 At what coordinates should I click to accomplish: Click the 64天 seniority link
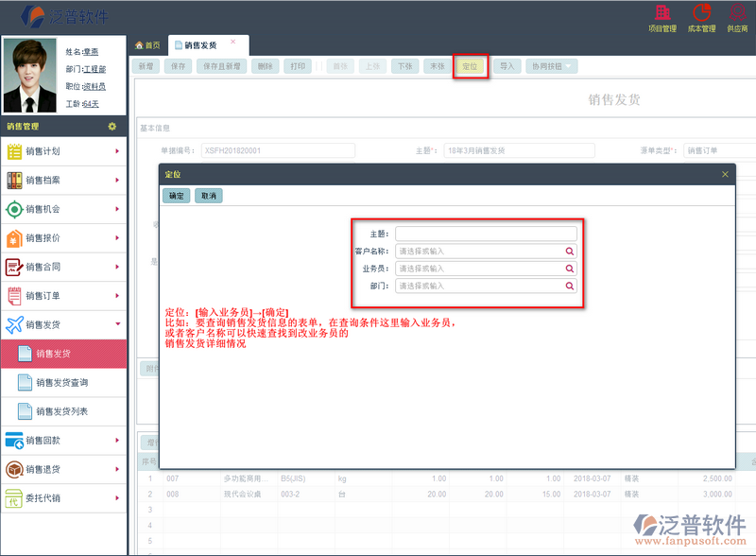point(90,104)
